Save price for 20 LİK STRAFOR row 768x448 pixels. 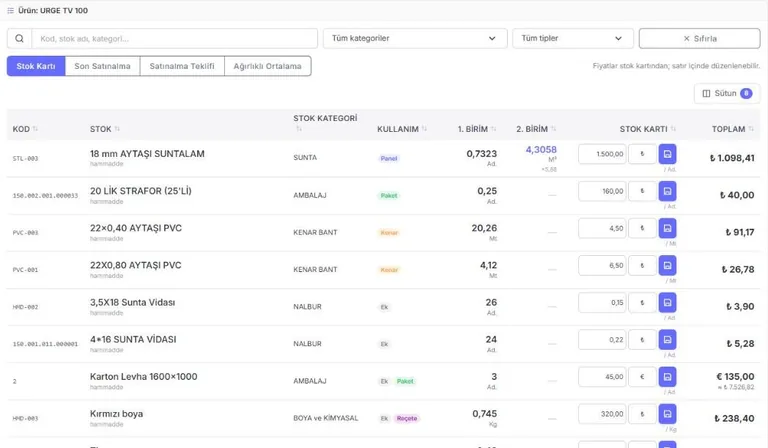point(667,191)
